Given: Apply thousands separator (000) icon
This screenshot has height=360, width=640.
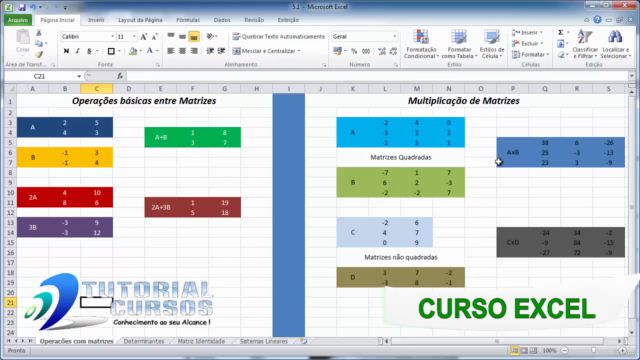Looking at the screenshot, I should click(366, 51).
